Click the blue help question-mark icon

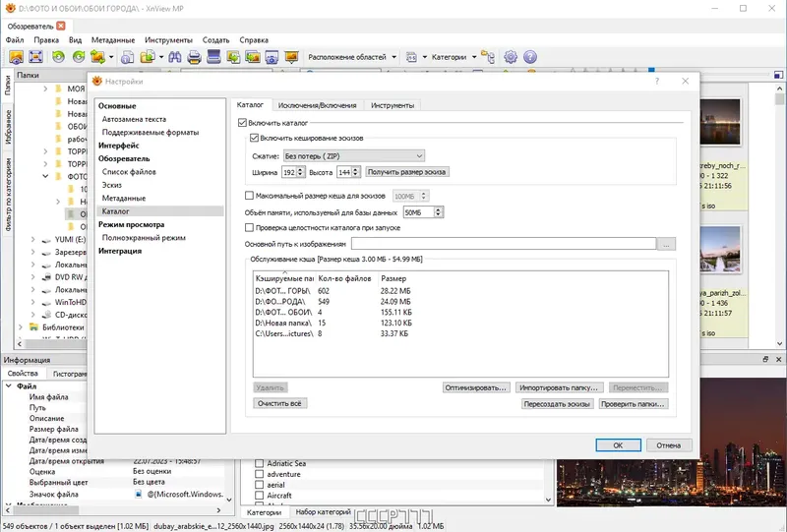pyautogui.click(x=530, y=57)
